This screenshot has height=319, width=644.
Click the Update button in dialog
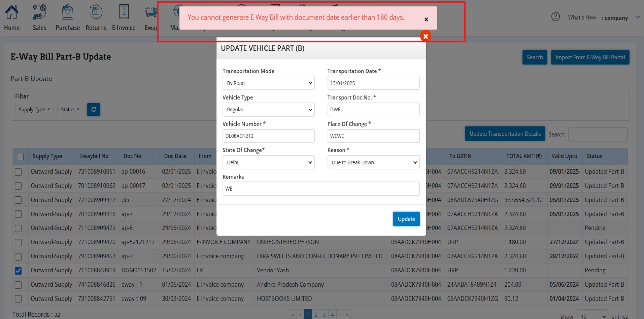(406, 219)
